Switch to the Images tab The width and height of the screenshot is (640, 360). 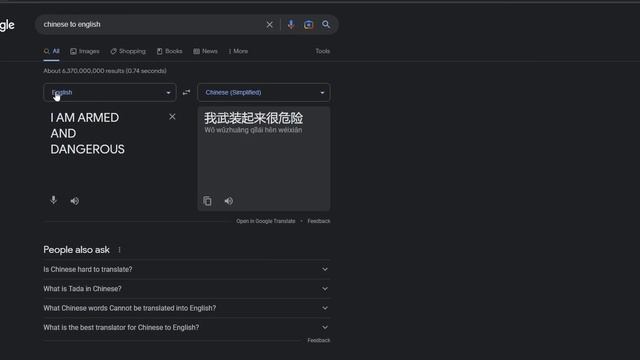[85, 51]
